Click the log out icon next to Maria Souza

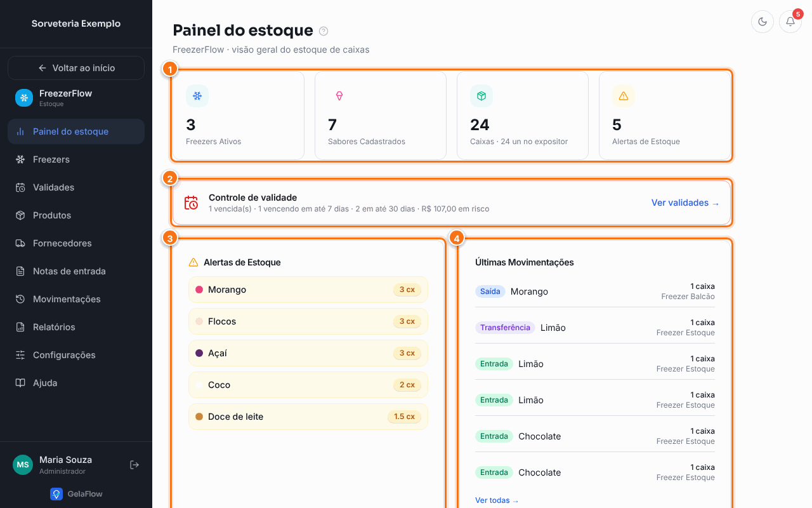coord(134,465)
